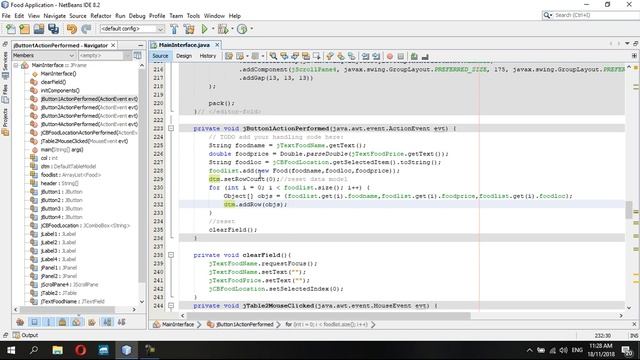Open the empty filter dropdown in Navigator
Screen dimensions: 640x360
[104, 55]
